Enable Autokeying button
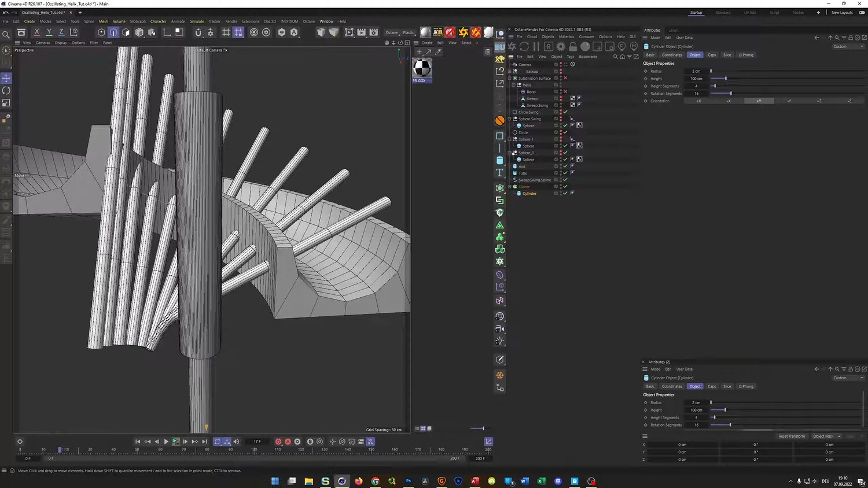Image resolution: width=868 pixels, height=488 pixels. (288, 442)
